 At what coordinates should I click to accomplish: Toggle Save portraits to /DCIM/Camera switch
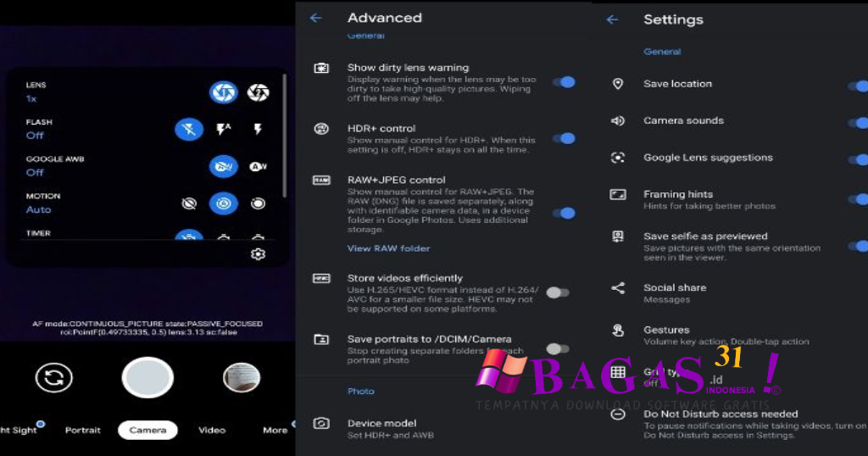click(558, 348)
